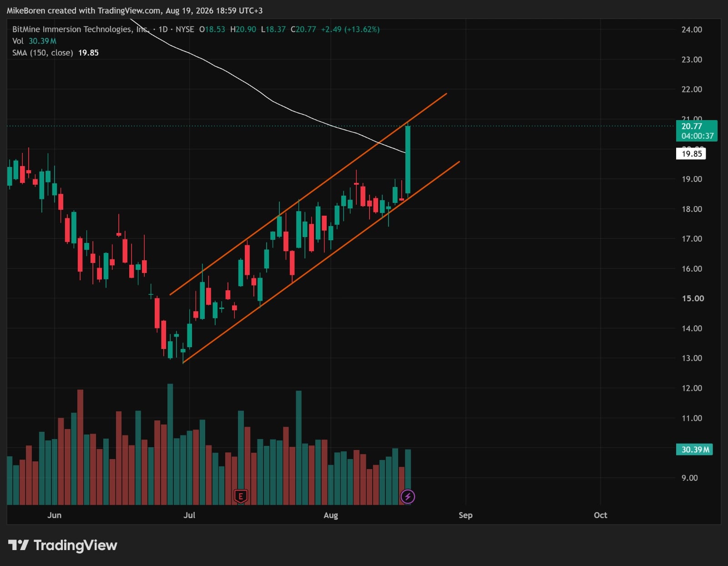Open the TradingView logo at the bottom
This screenshot has width=728, height=566.
point(62,545)
